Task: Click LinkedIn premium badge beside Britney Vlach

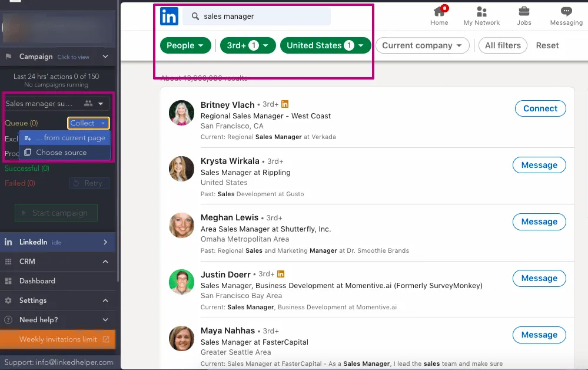Action: pyautogui.click(x=285, y=104)
